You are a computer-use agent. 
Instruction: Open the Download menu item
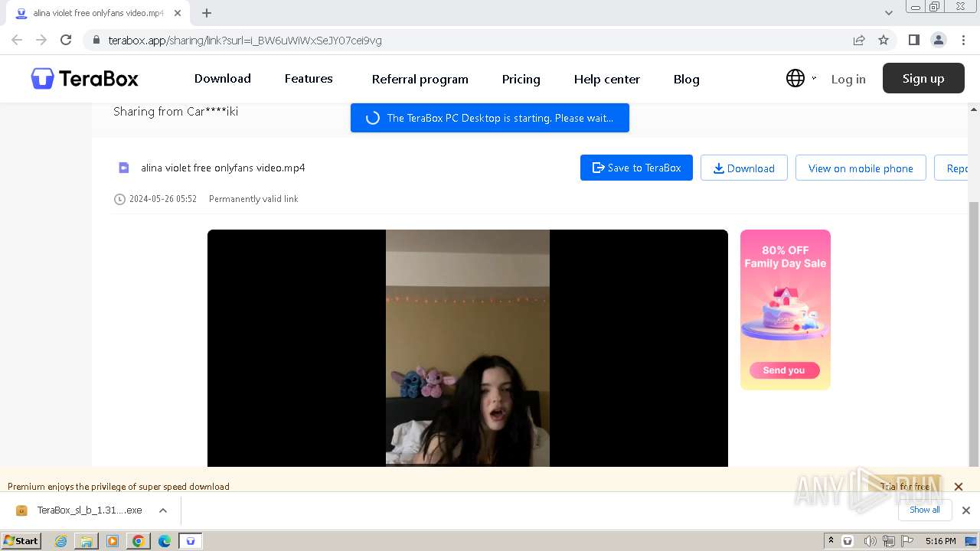click(x=223, y=78)
